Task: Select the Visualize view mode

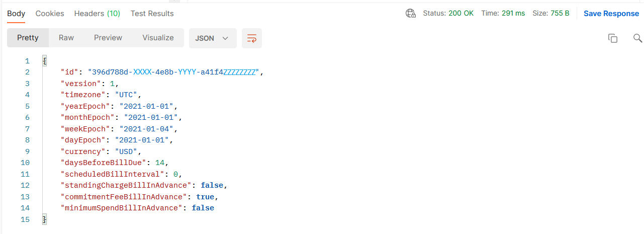Action: (x=158, y=38)
